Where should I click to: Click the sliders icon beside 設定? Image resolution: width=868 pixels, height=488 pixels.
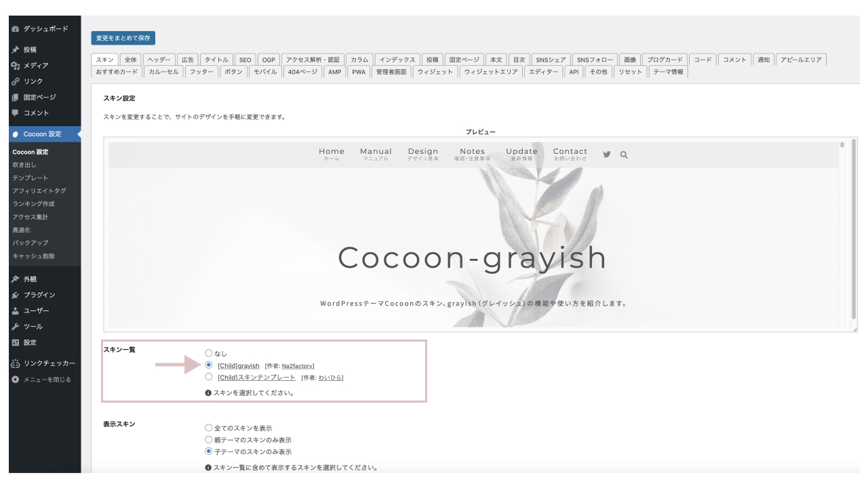click(x=16, y=342)
